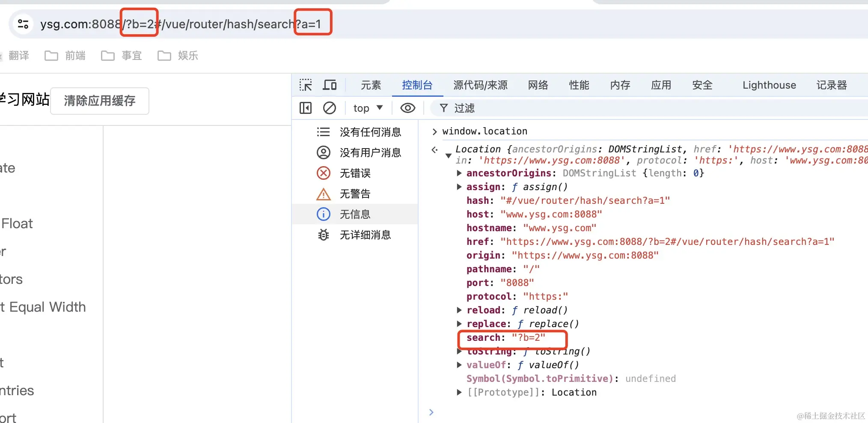Expand the reload function property
This screenshot has height=423, width=868.
click(x=459, y=310)
